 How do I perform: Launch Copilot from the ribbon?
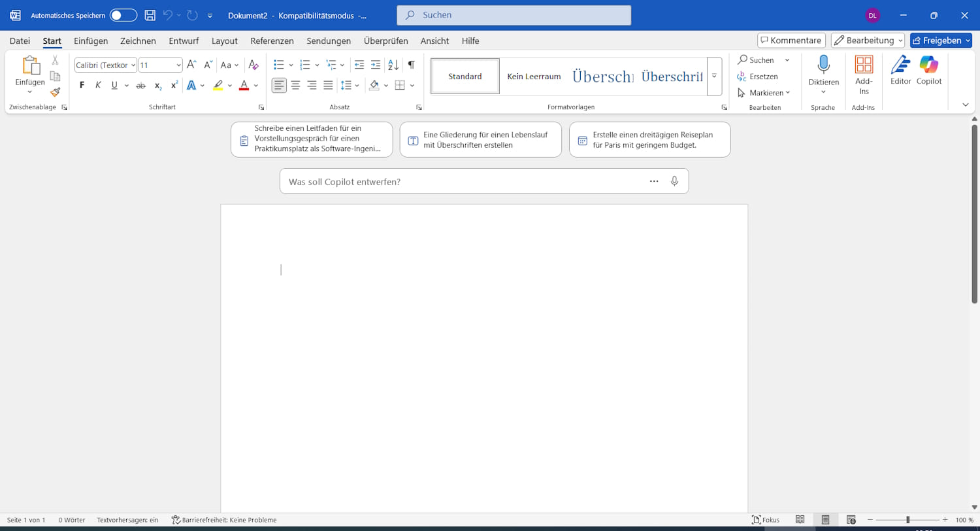point(929,72)
